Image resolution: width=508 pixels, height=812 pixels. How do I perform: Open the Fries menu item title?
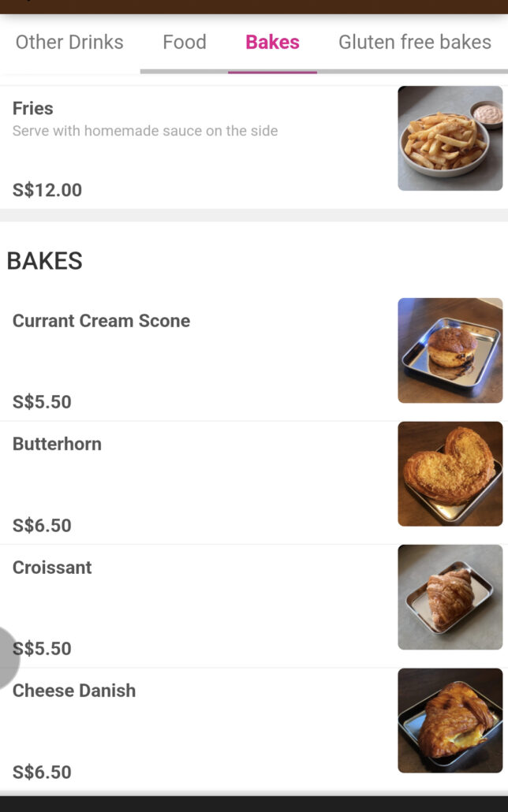pos(33,108)
